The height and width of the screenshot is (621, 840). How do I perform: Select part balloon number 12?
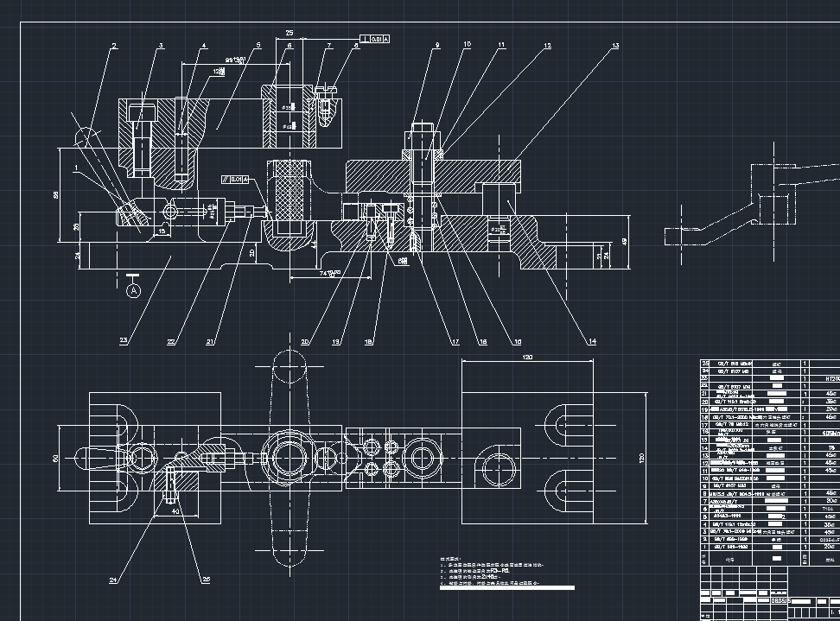point(547,46)
